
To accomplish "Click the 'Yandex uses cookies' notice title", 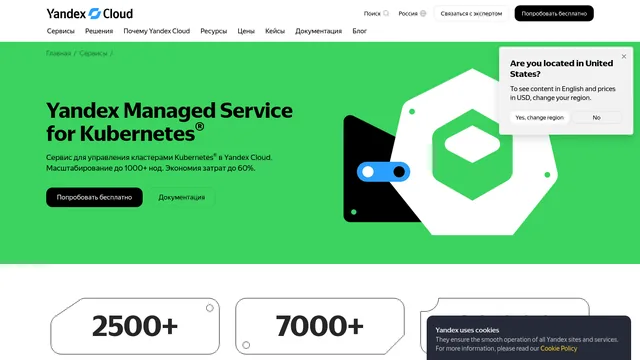I will tap(467, 330).
